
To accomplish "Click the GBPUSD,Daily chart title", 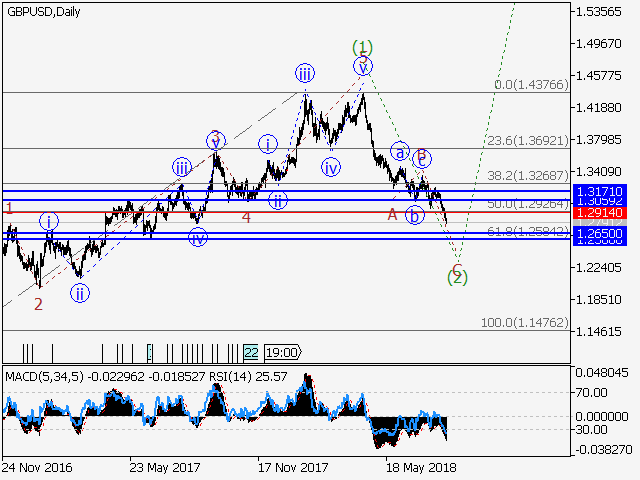I will pos(44,12).
